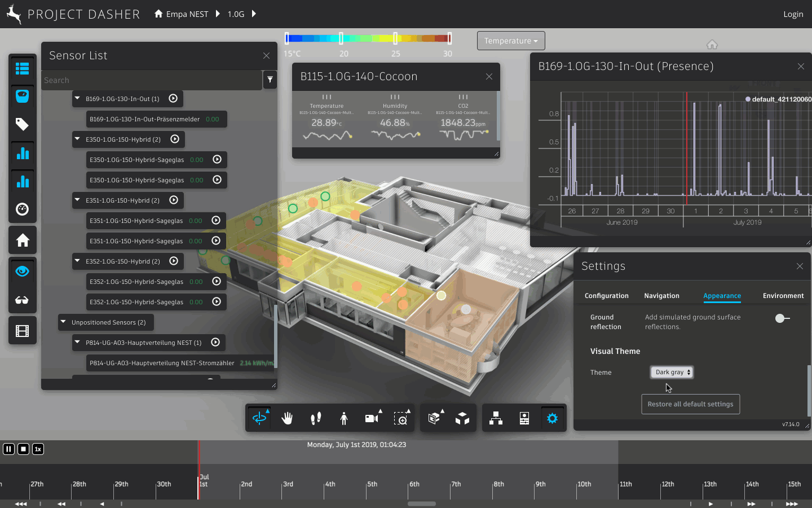This screenshot has width=812, height=508.
Task: Pause the timeline playback
Action: point(9,449)
